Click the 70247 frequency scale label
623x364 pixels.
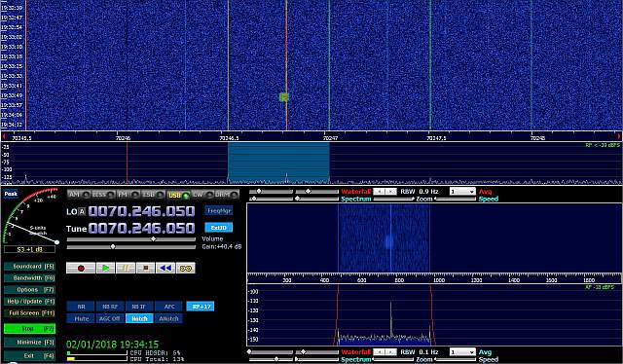[x=330, y=138]
